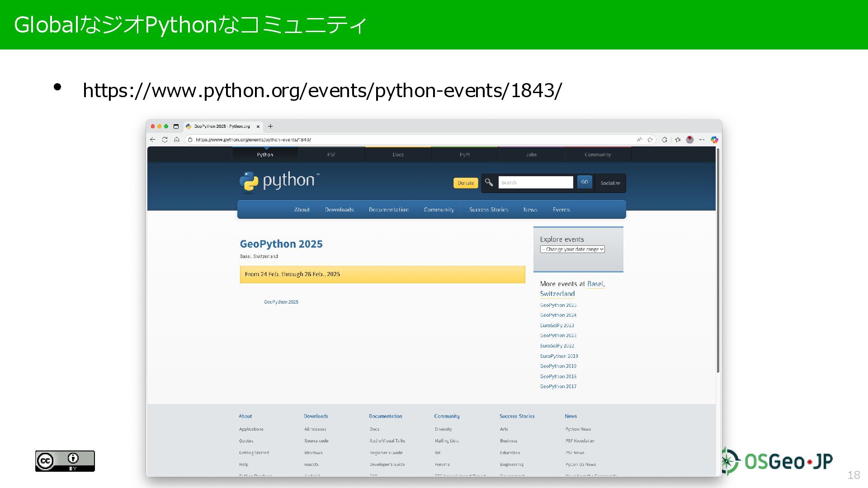The height and width of the screenshot is (488, 868).
Task: Click the site info lock icon
Action: click(190, 140)
